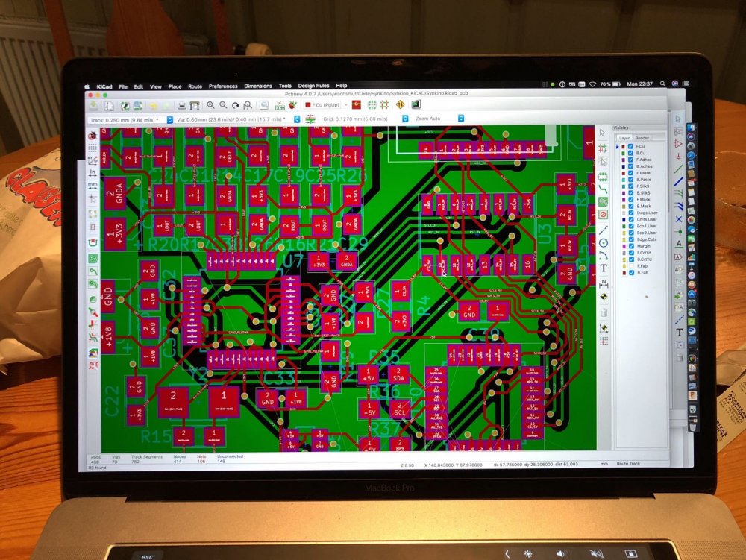Select the Add Text tool

click(604, 267)
